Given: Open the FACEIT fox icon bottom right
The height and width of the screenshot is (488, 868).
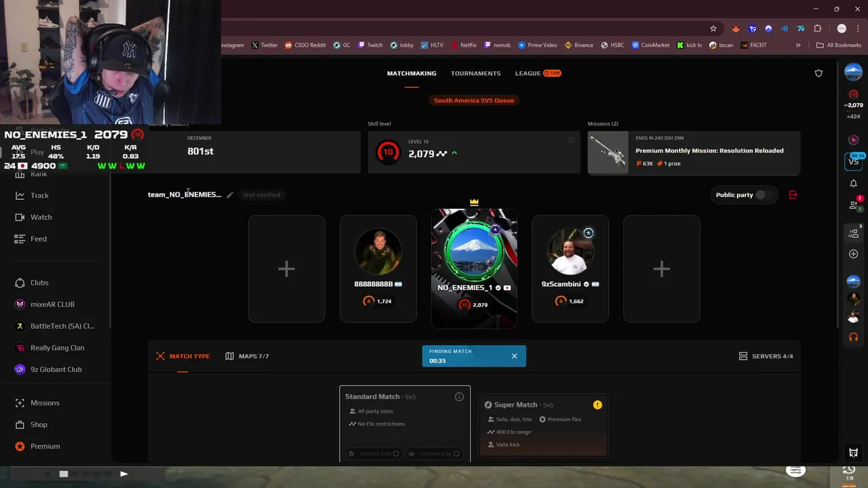Looking at the screenshot, I should [x=853, y=453].
